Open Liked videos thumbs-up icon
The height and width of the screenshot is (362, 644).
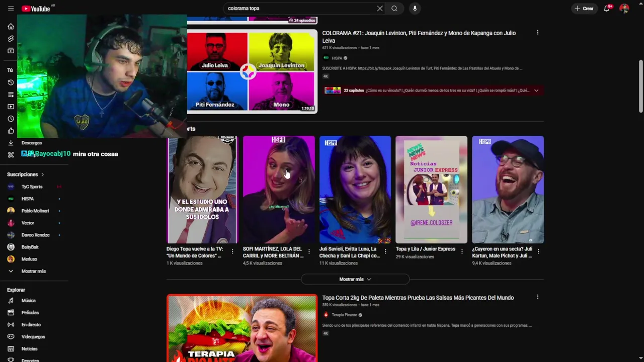pyautogui.click(x=11, y=131)
